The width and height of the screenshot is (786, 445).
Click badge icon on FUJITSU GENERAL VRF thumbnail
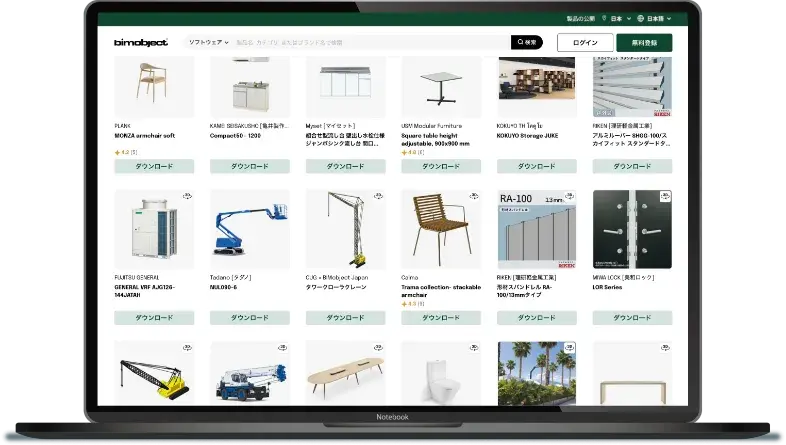187,195
